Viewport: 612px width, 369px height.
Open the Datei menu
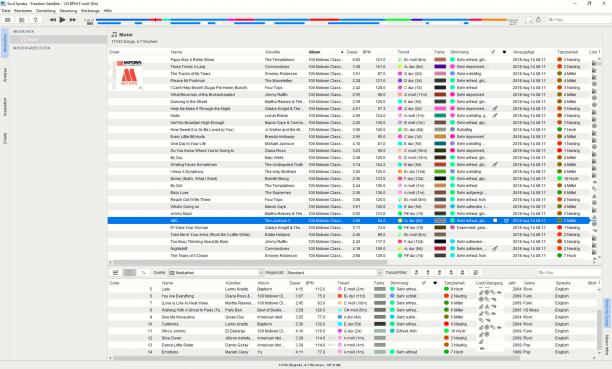6,11
